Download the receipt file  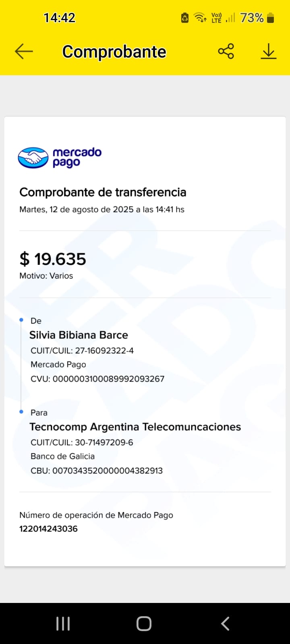[x=268, y=52]
